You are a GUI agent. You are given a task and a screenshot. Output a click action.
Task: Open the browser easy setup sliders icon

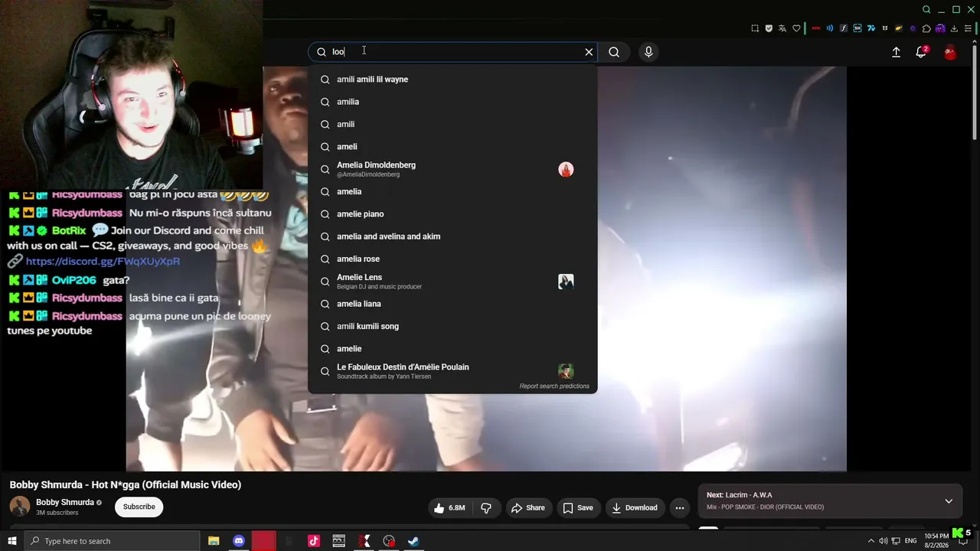click(968, 28)
